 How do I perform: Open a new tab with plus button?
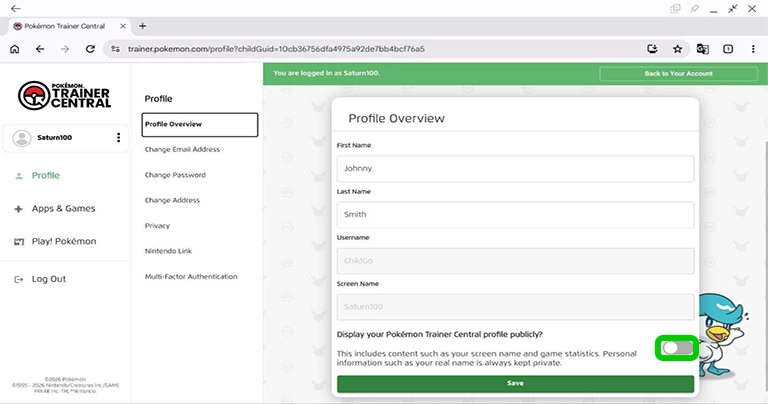pos(143,26)
